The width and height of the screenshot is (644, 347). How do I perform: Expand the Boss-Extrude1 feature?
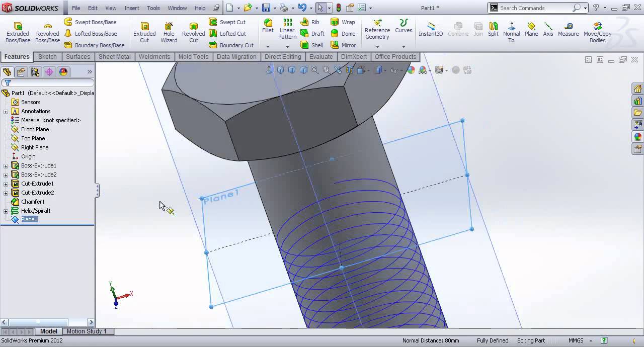[x=6, y=165]
